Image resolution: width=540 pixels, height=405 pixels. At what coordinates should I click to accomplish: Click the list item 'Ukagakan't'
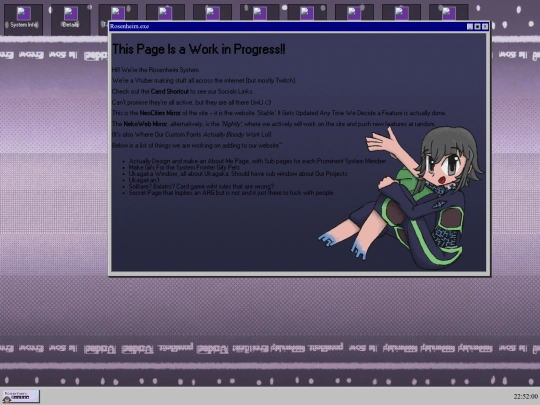click(x=144, y=180)
